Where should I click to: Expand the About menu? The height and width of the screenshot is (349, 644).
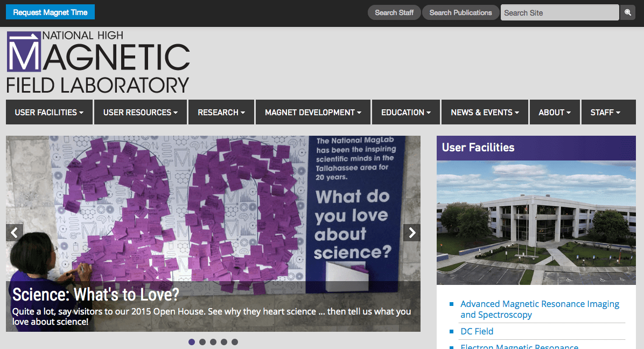(555, 112)
